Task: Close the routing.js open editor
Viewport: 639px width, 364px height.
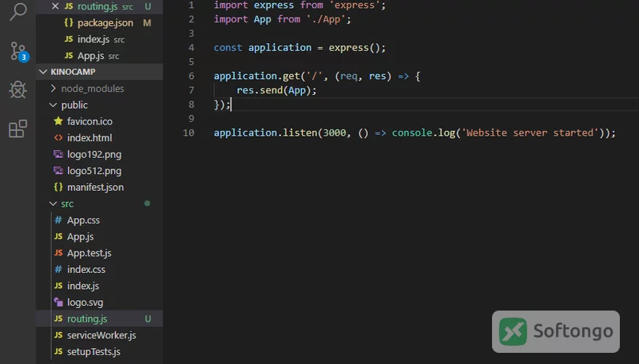Action: point(55,6)
